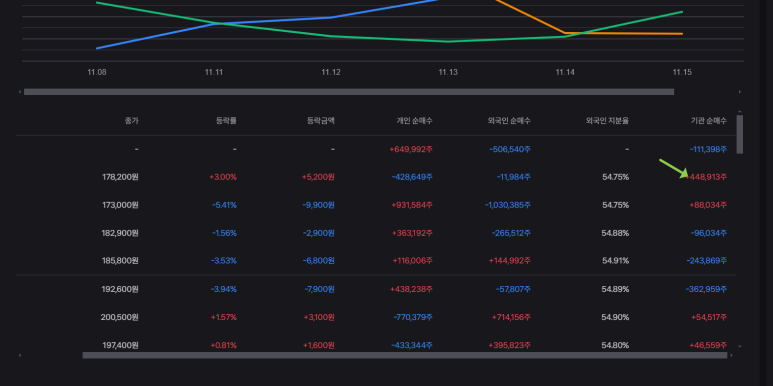773x386 pixels.
Task: Click the -362,959주 institution cell
Action: (706, 289)
